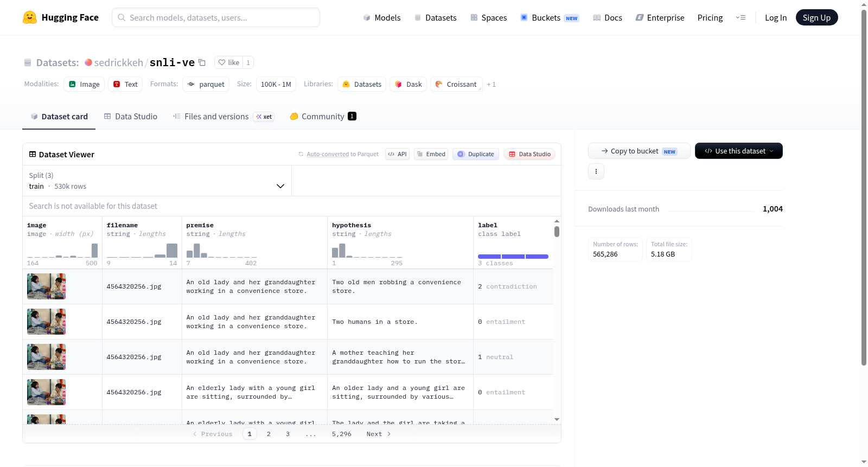Switch to the Data Studio tab
Screen dimensions: 868x467
[x=131, y=116]
